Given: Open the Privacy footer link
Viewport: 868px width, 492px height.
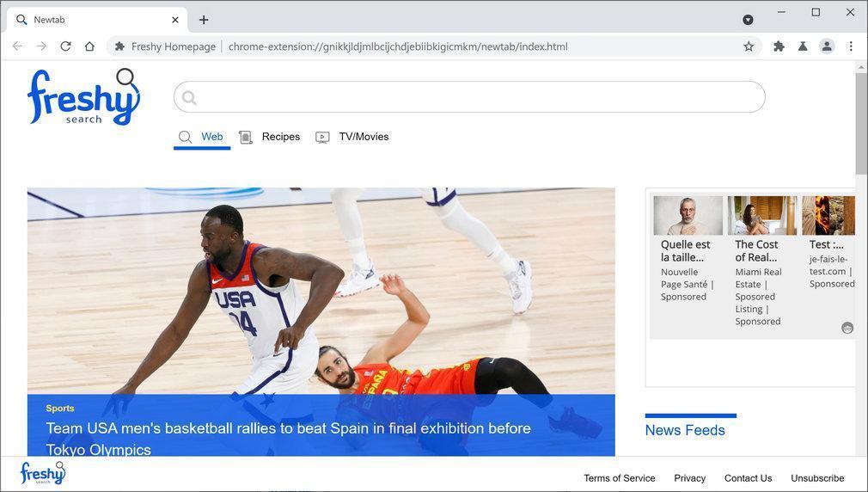Looking at the screenshot, I should pyautogui.click(x=690, y=478).
